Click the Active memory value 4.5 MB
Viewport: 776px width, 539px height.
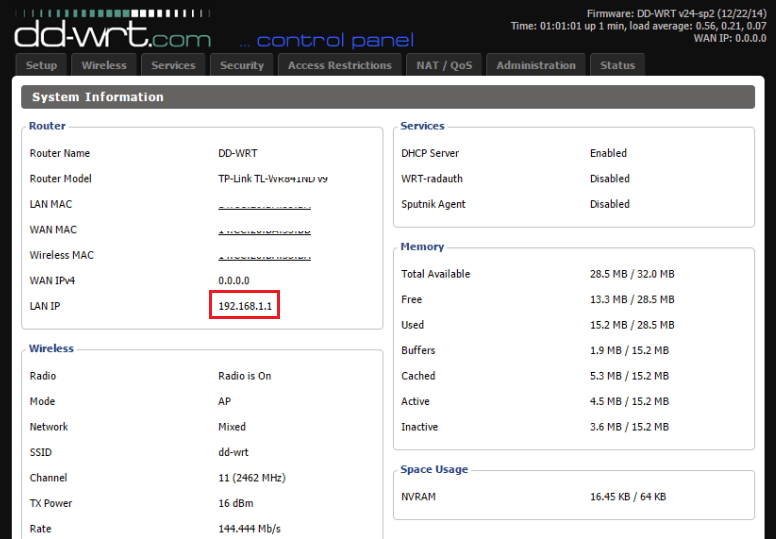[x=629, y=401]
